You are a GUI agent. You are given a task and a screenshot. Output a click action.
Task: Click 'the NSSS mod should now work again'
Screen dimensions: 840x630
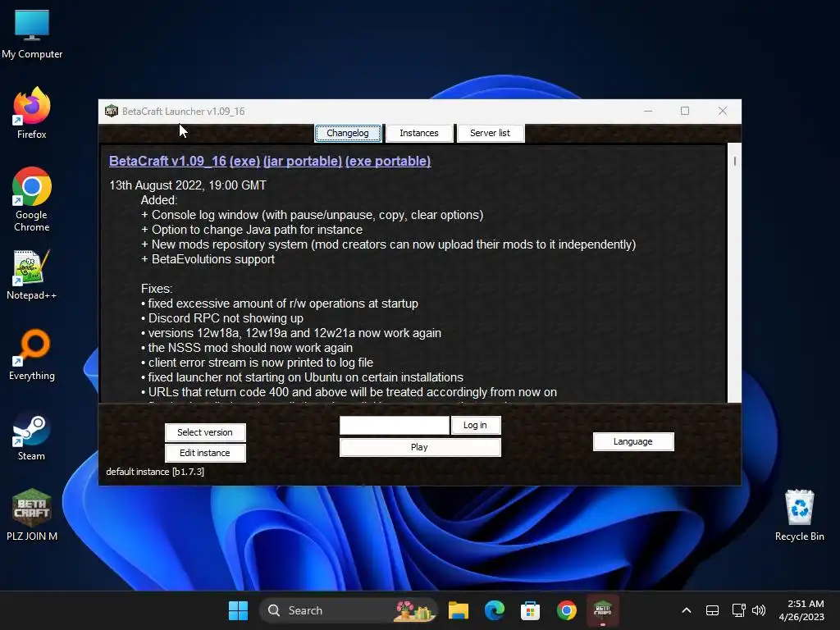pyautogui.click(x=246, y=348)
